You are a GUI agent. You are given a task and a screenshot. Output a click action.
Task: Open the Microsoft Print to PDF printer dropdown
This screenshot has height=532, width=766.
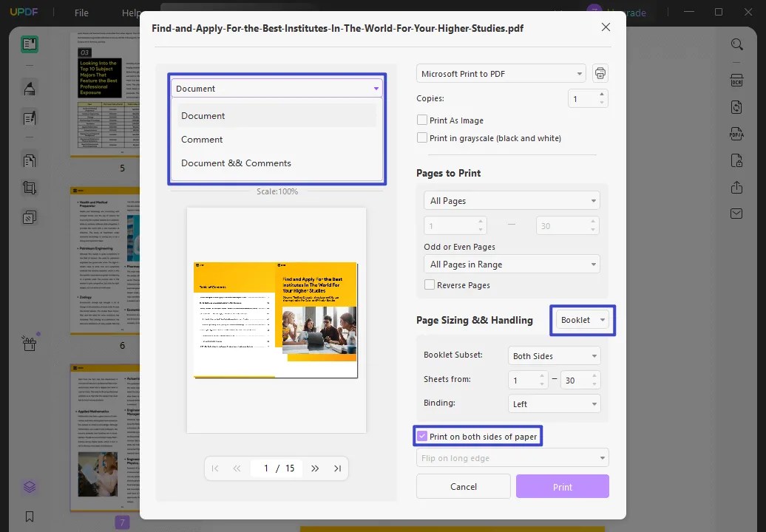(x=501, y=73)
